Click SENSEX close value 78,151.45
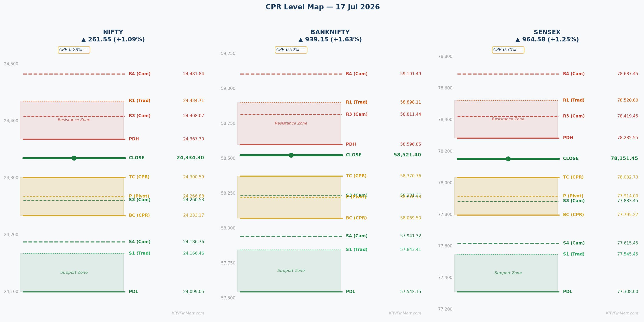 pos(624,159)
